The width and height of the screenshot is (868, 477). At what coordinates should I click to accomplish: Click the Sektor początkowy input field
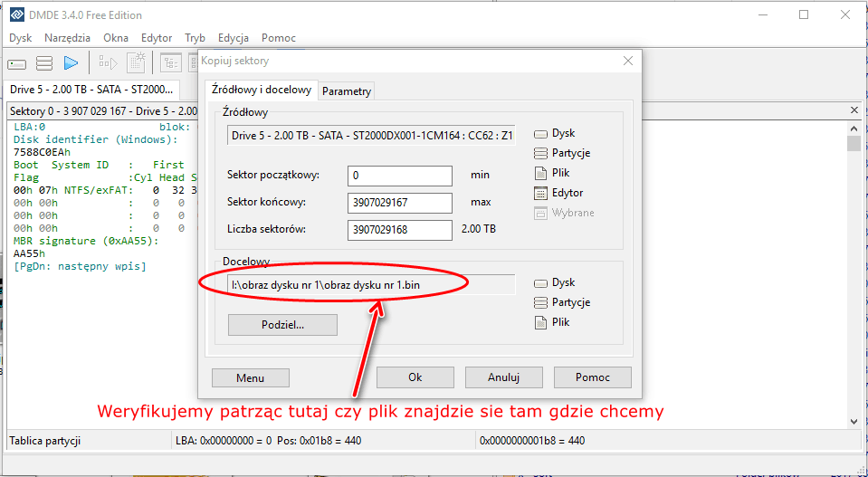[399, 176]
